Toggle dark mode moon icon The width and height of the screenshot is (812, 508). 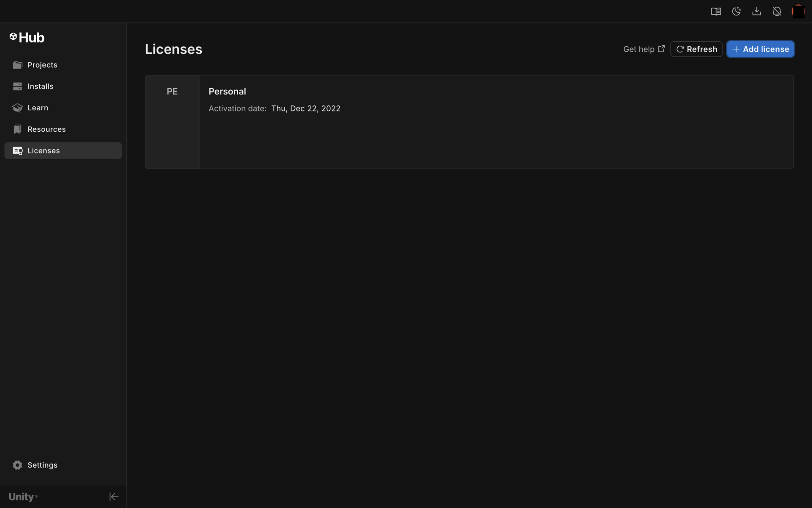(736, 12)
